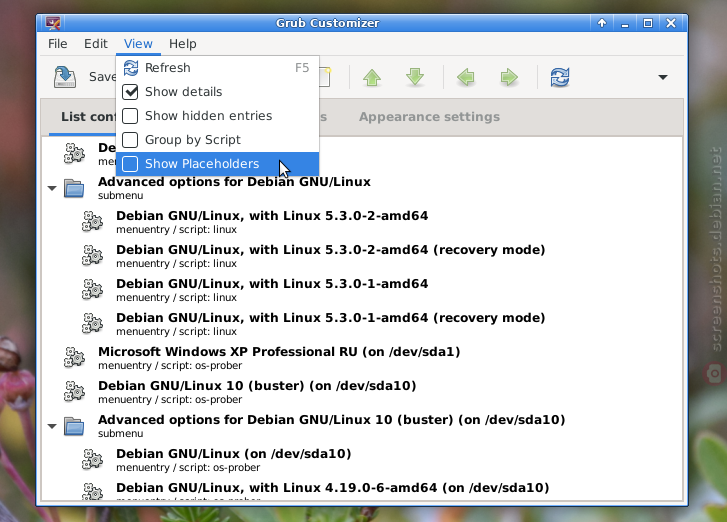This screenshot has width=727, height=522.
Task: Click gear icon of Microsoft Windows XP entry
Action: point(74,357)
